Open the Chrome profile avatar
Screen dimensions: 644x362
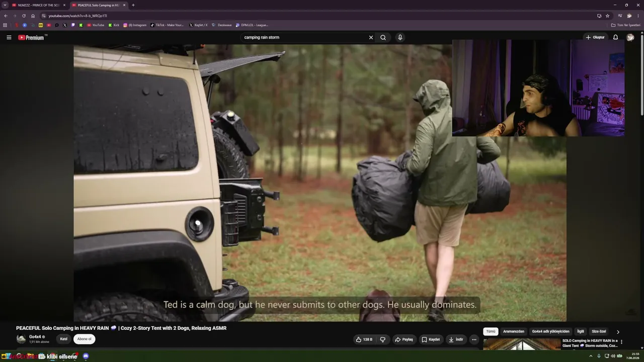[x=629, y=16]
